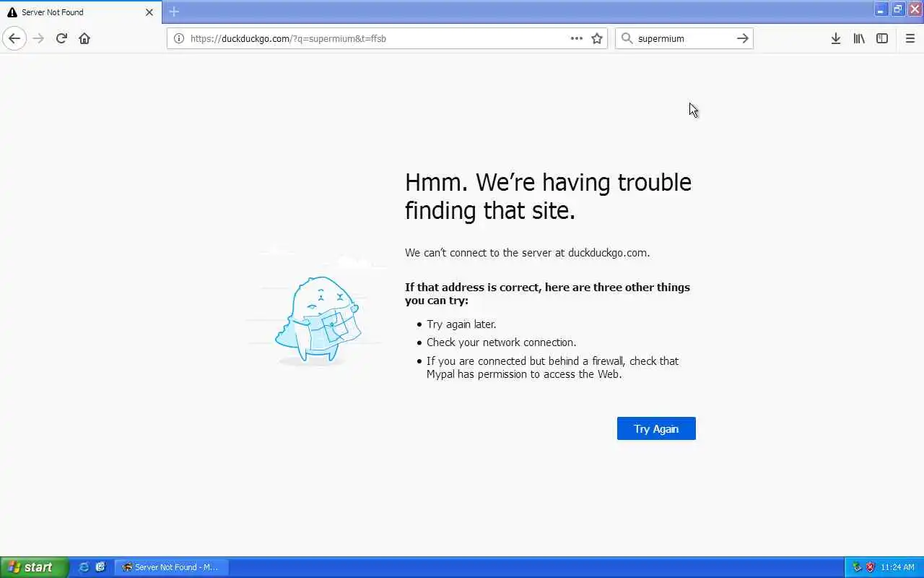Open the Downloads panel
The height and width of the screenshot is (578, 924).
click(835, 38)
